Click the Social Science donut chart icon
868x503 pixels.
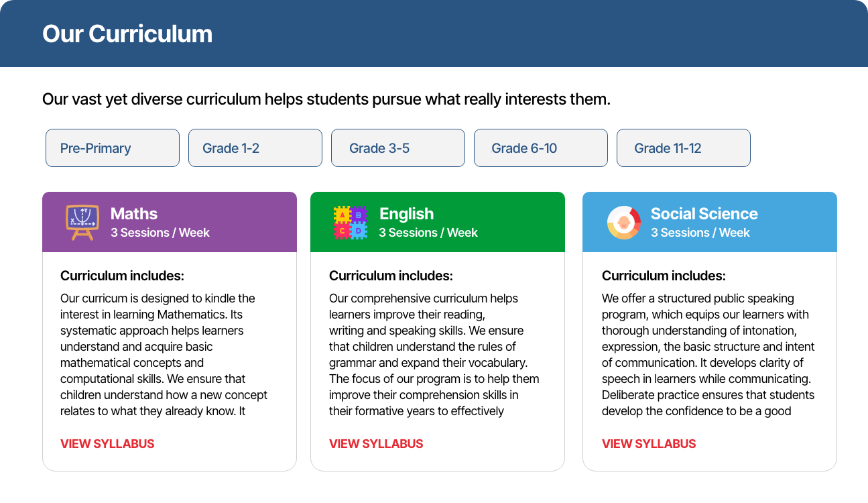click(x=623, y=222)
